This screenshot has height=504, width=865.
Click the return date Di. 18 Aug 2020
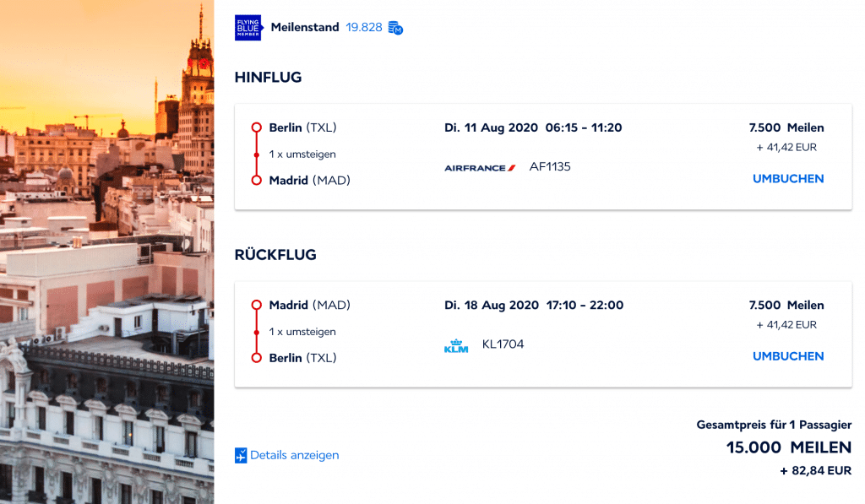491,306
